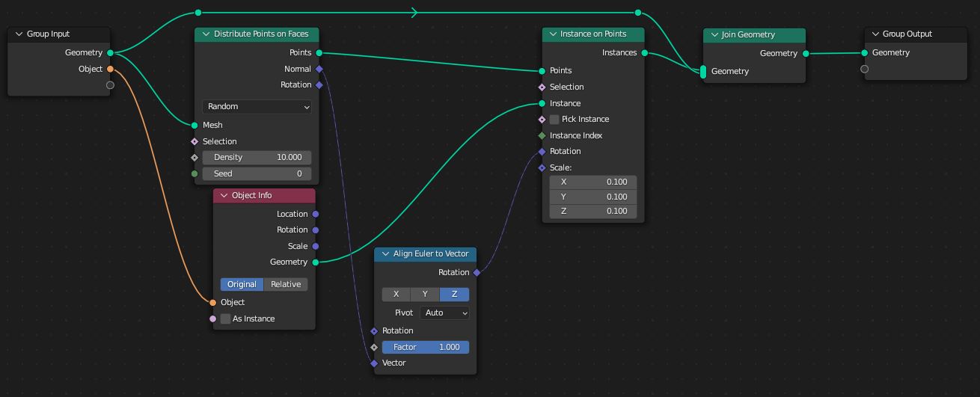Click the Instances output socket

tap(645, 53)
